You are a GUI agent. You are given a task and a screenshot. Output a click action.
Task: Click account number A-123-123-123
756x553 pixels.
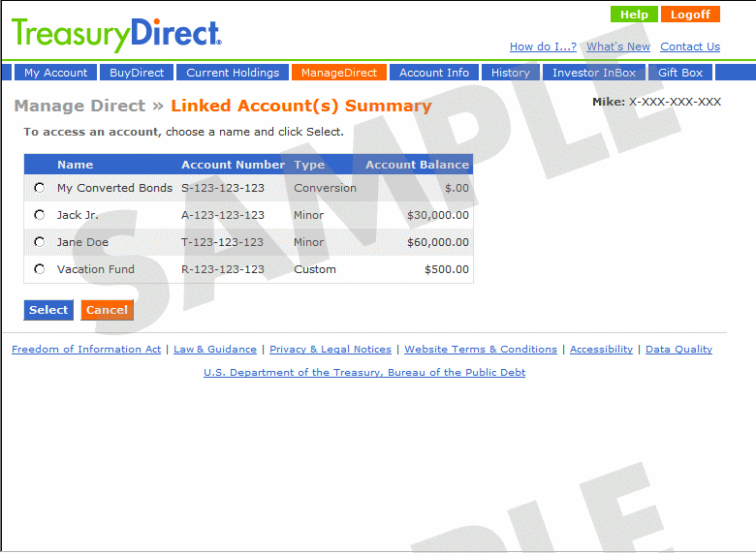point(223,215)
